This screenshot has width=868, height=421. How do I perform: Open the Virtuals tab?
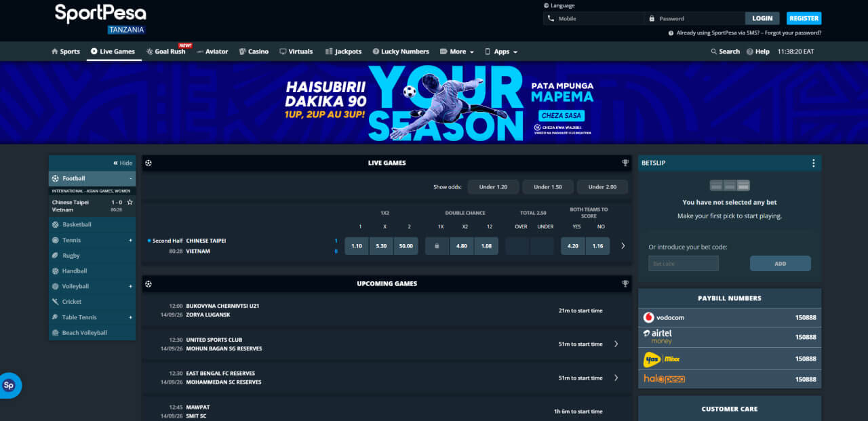[x=296, y=52]
